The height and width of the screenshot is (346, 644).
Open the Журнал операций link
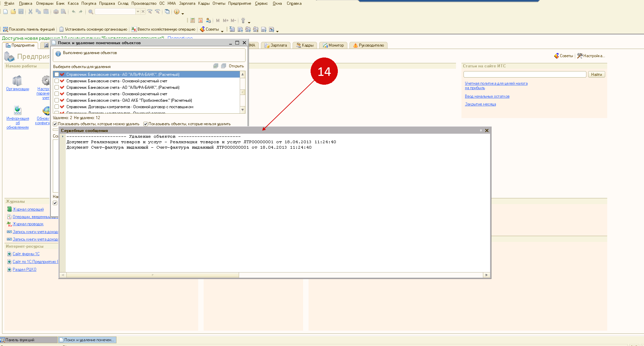(x=28, y=209)
